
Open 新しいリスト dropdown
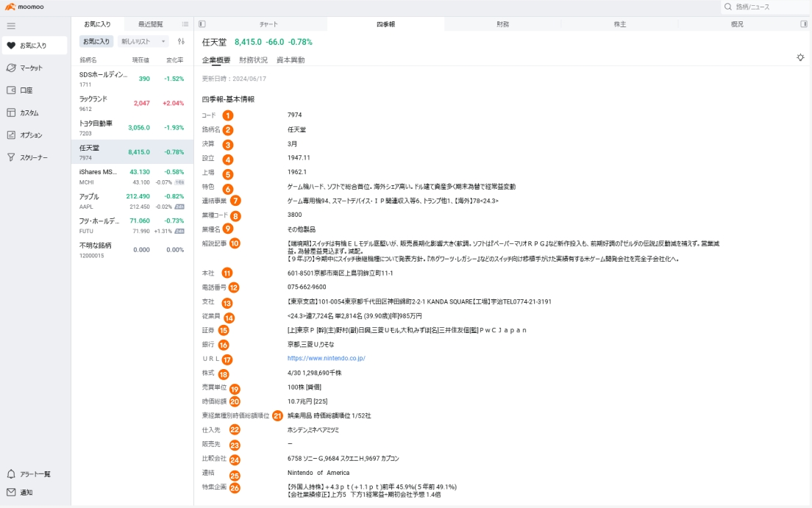(x=143, y=41)
